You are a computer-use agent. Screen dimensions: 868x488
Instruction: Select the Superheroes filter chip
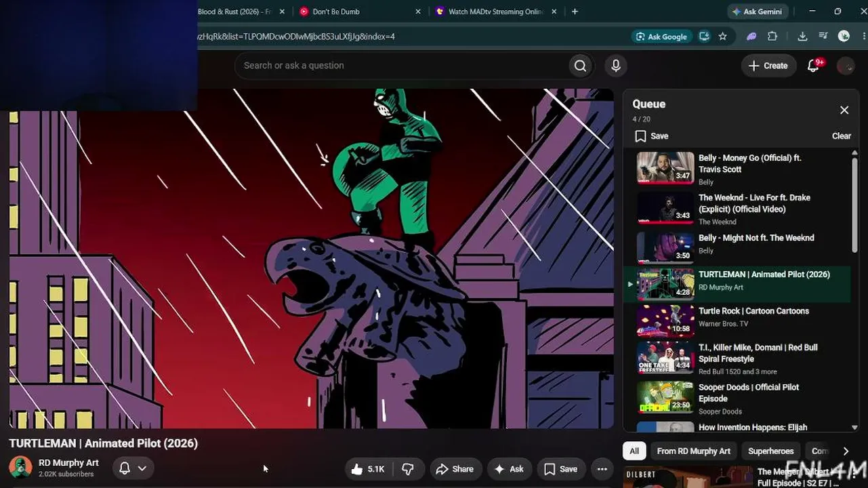[x=770, y=451]
